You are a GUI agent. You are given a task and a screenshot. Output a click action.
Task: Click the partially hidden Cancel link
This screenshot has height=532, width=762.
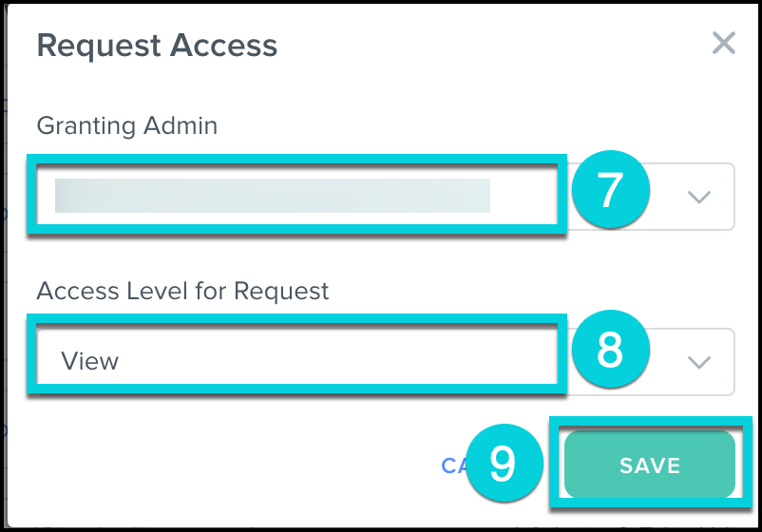click(452, 465)
